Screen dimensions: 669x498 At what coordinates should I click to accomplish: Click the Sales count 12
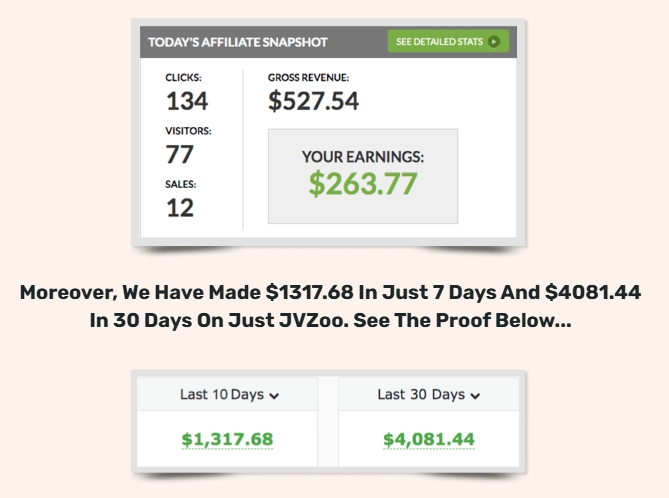tap(180, 208)
